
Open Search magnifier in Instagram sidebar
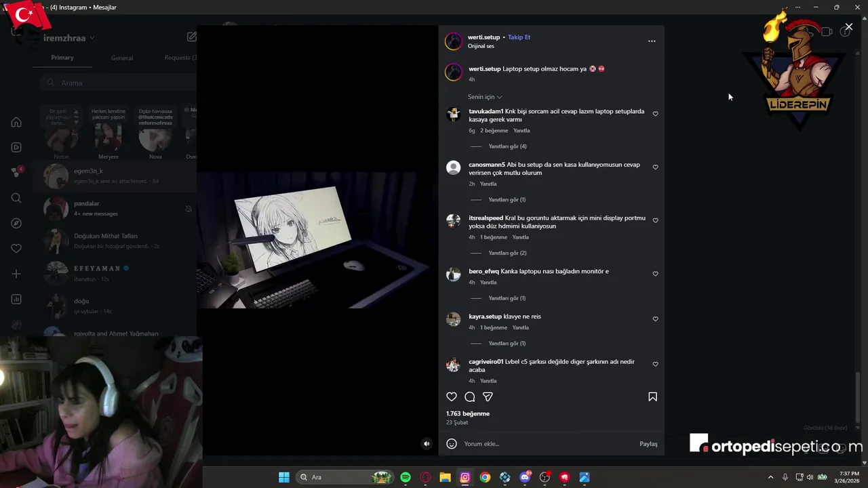(x=16, y=198)
